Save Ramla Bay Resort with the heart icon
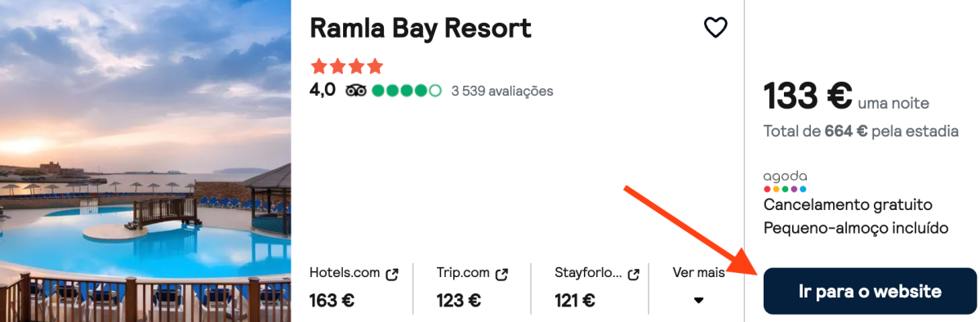 (x=715, y=28)
